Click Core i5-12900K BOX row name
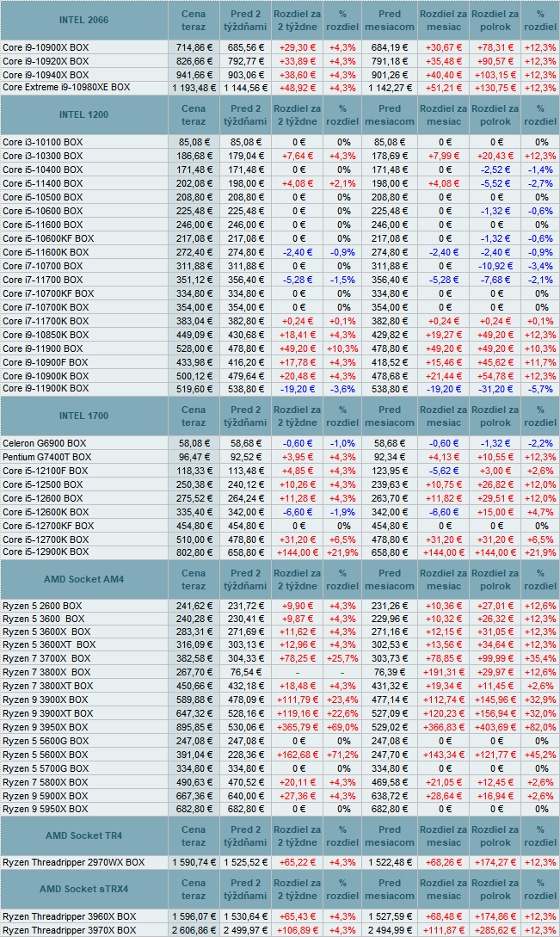Image resolution: width=560 pixels, height=937 pixels. coord(46,552)
